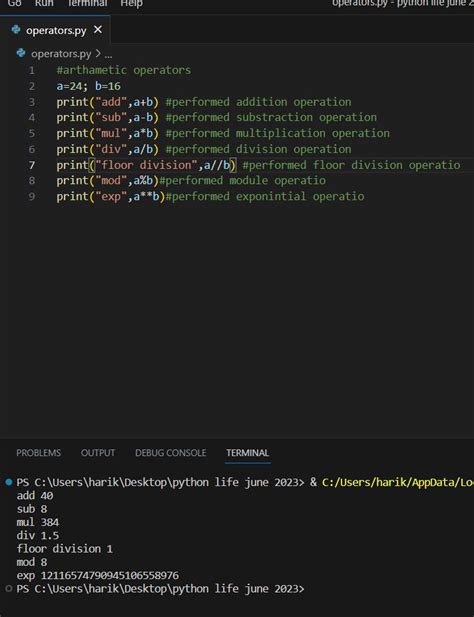Open the Run menu

(x=44, y=3)
